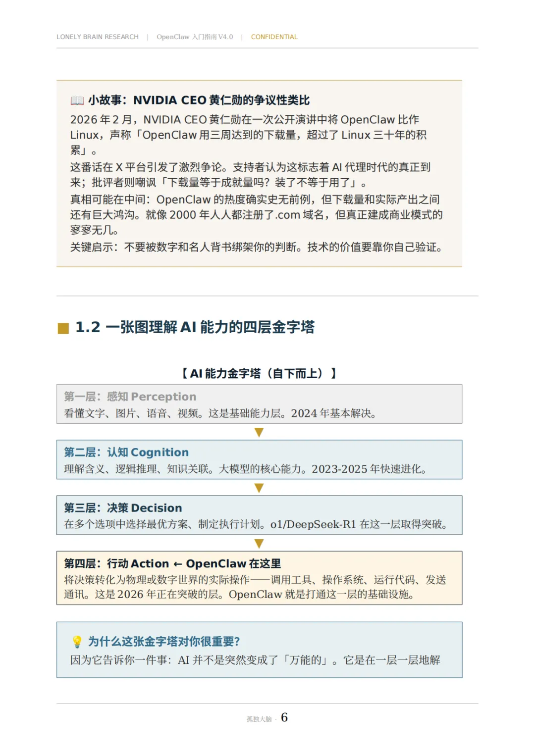Click the title 第二层：认知 Cognition
The width and height of the screenshot is (535, 756).
pyautogui.click(x=126, y=453)
